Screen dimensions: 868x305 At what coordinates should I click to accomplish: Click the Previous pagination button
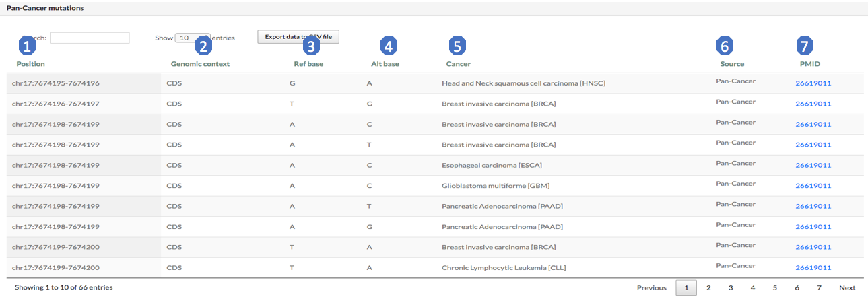(651, 288)
